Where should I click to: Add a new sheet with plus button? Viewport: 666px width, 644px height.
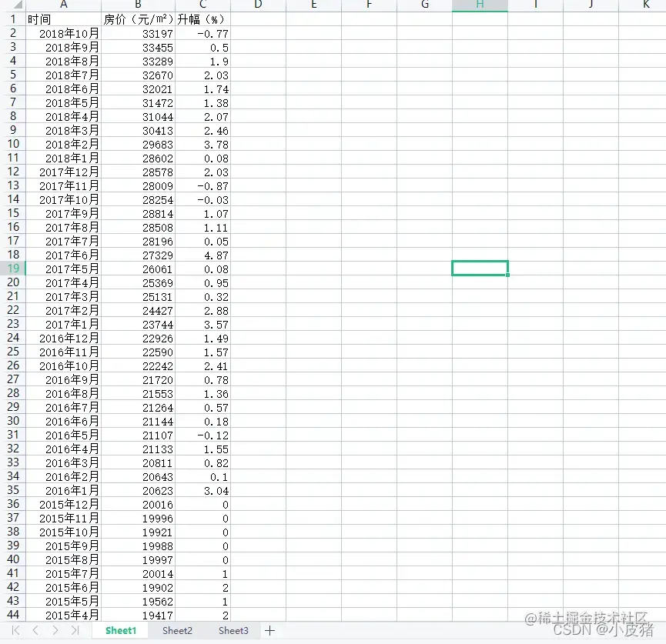269,630
